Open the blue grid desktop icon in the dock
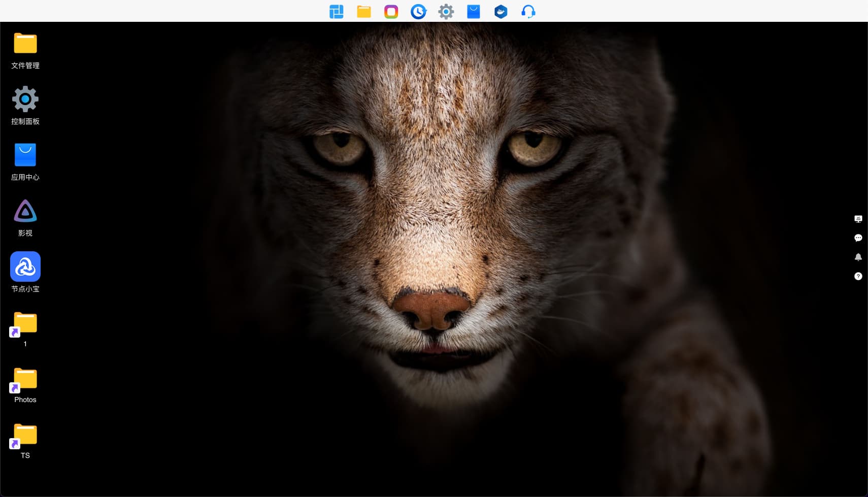 tap(337, 11)
